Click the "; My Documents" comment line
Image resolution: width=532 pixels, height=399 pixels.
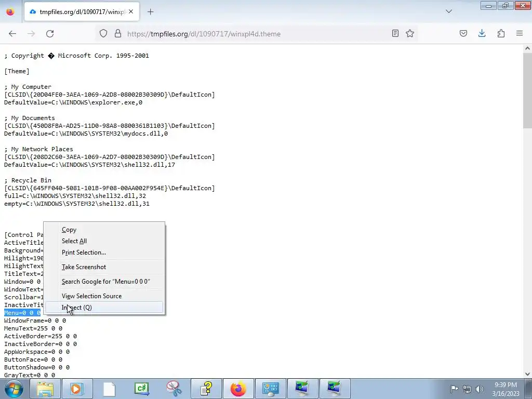30,118
